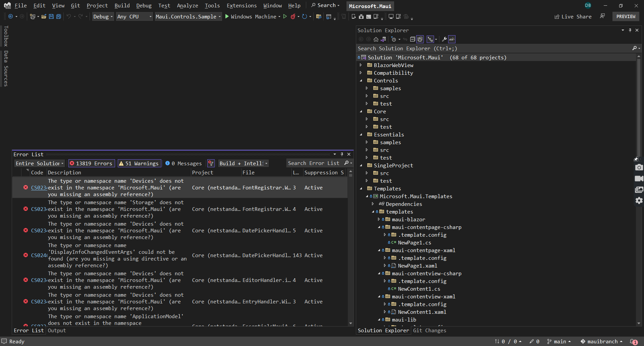Open the Data Sources side tab
The width and height of the screenshot is (644, 346).
pos(6,68)
